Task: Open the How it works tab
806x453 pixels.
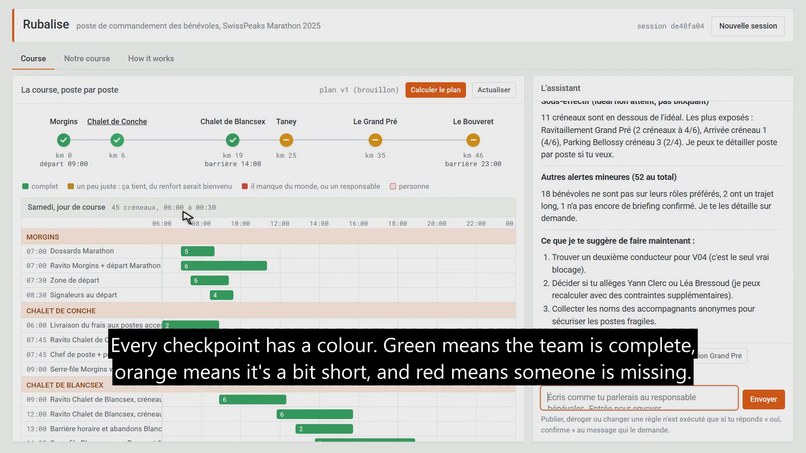Action: point(151,59)
